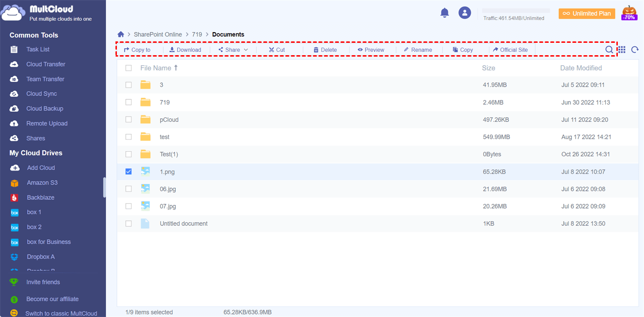Delete the selected file

tap(325, 50)
